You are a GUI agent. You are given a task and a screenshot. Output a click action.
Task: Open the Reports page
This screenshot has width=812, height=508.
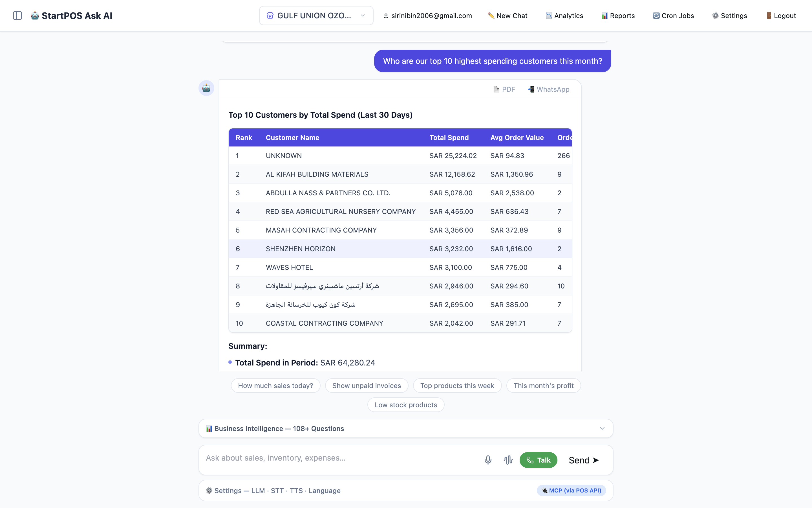tap(618, 16)
